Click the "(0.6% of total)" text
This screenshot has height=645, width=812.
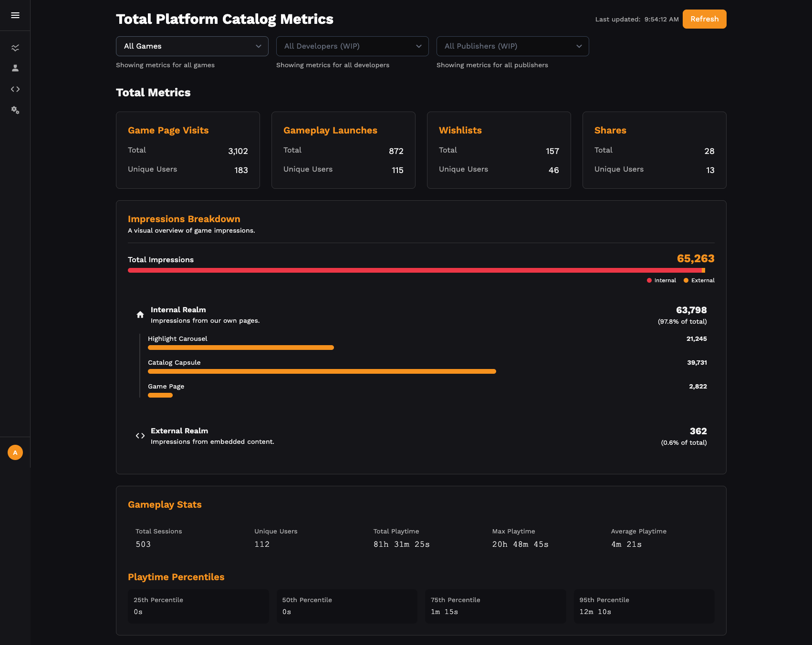[x=684, y=443]
